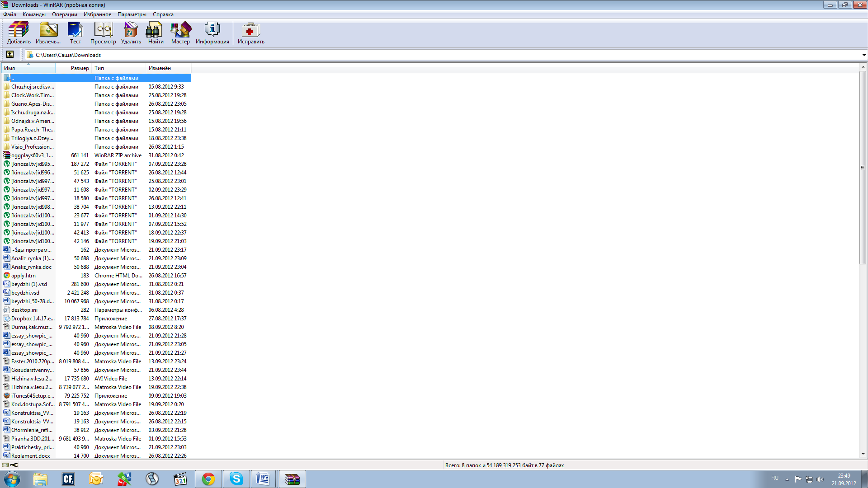The height and width of the screenshot is (488, 868).
Task: Select the iTunes64Setup file icon
Action: pyautogui.click(x=7, y=395)
